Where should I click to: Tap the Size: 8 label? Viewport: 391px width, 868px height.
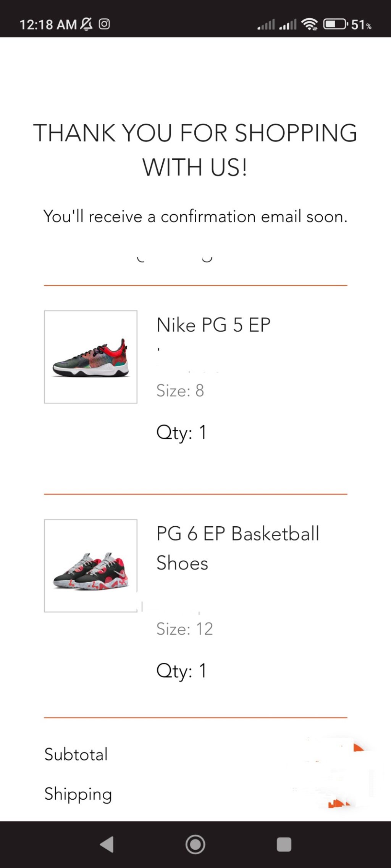coord(180,391)
